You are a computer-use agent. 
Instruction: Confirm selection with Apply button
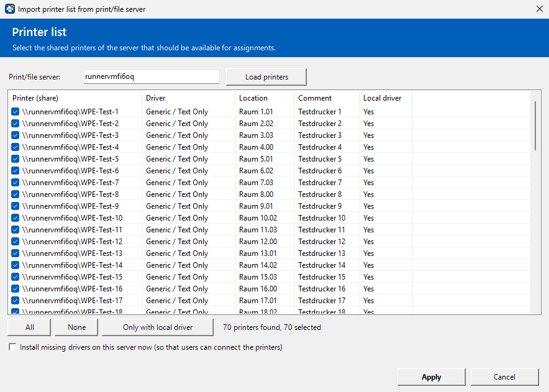(432, 377)
